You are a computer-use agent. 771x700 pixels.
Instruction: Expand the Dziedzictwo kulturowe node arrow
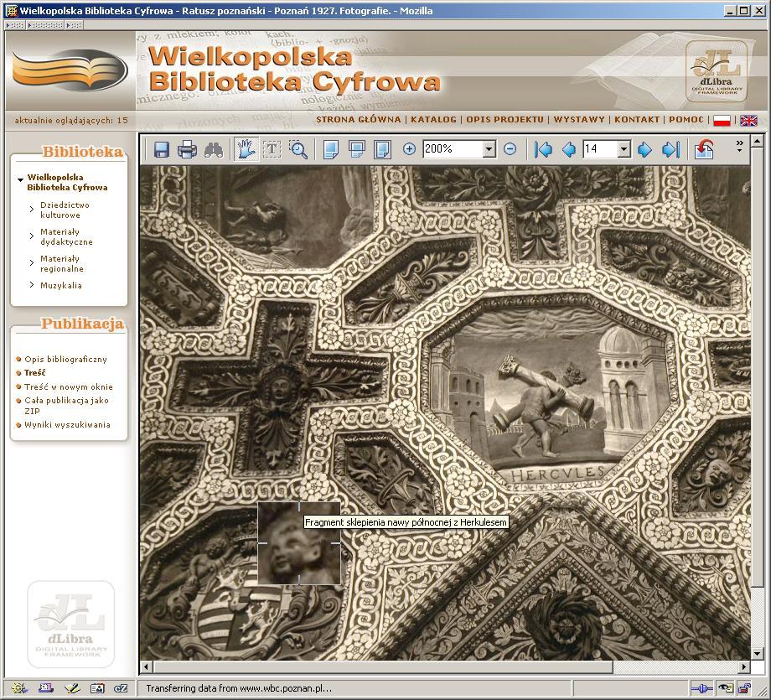[32, 209]
